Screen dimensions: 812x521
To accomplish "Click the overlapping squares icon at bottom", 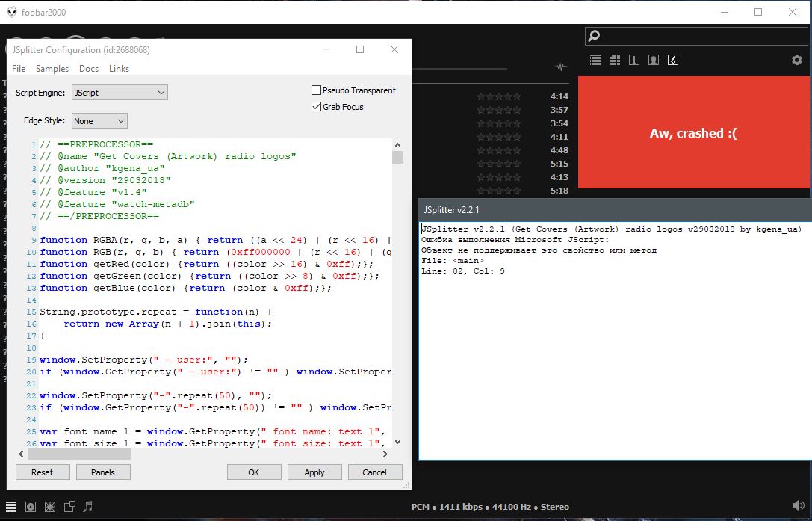I will (x=69, y=507).
